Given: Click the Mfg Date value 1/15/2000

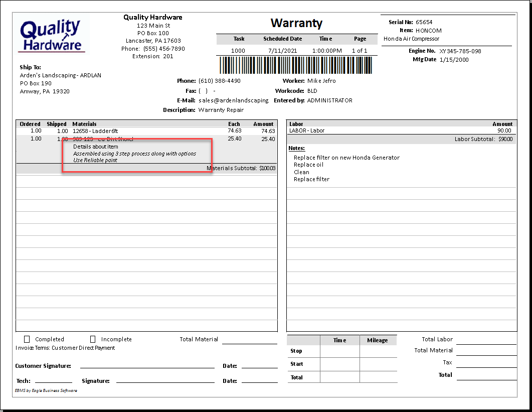Looking at the screenshot, I should 454,59.
